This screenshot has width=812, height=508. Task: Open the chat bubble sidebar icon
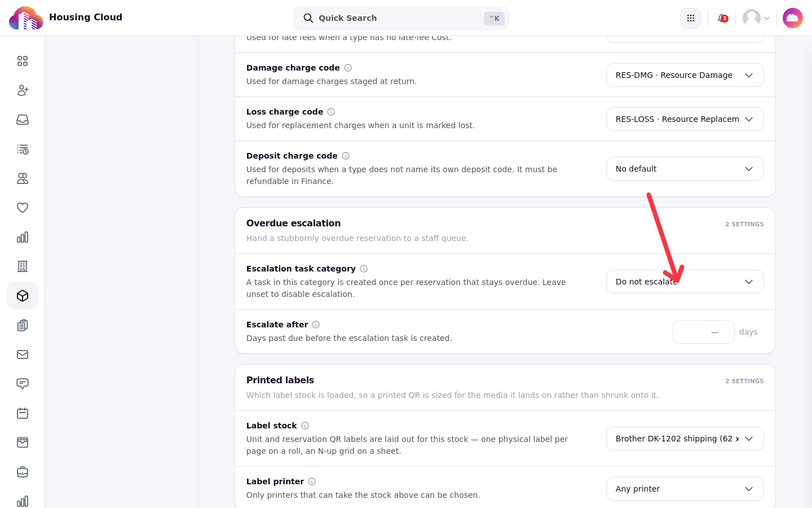click(x=23, y=384)
